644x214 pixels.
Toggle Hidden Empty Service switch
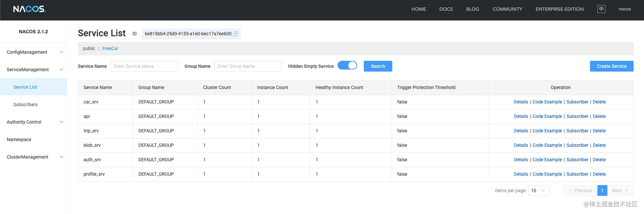347,65
